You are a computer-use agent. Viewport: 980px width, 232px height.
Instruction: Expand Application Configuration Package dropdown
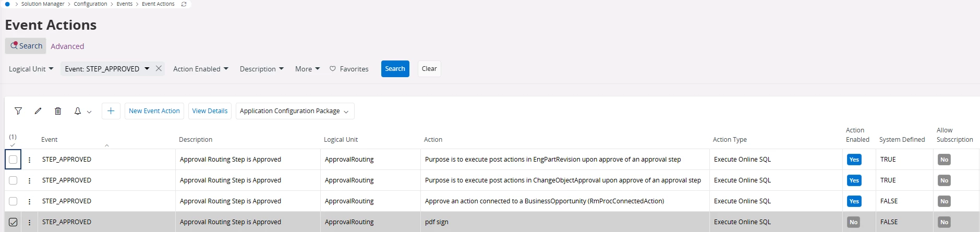pyautogui.click(x=295, y=111)
